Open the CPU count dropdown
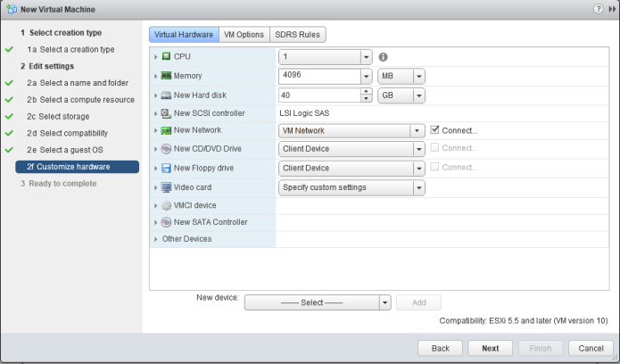This screenshot has width=620, height=364. point(366,57)
